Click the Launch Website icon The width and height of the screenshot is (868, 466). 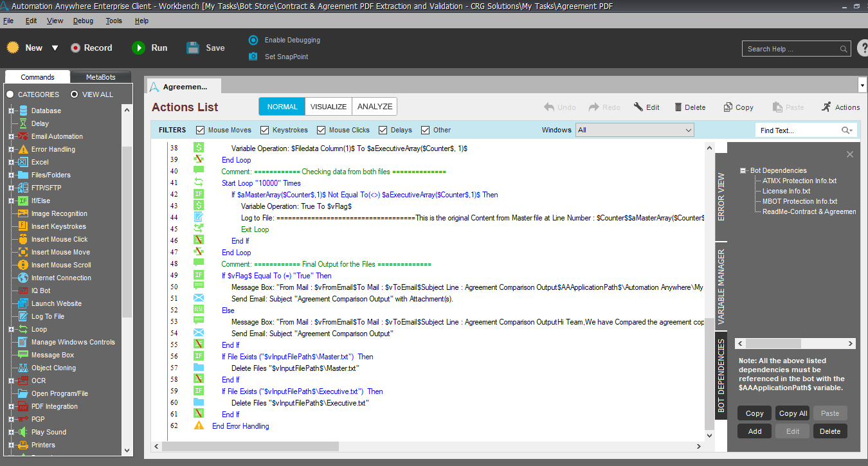point(23,303)
